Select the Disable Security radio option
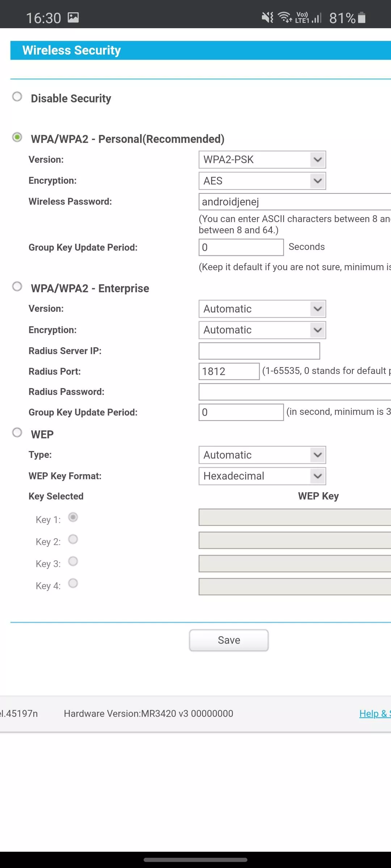The width and height of the screenshot is (391, 868). [x=17, y=97]
